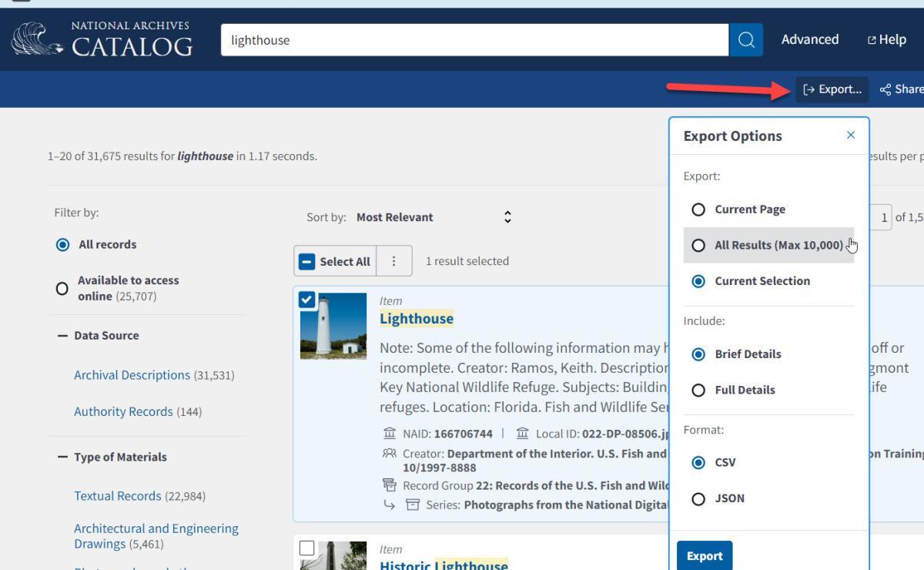
Task: Click the magnifier search button
Action: click(745, 40)
